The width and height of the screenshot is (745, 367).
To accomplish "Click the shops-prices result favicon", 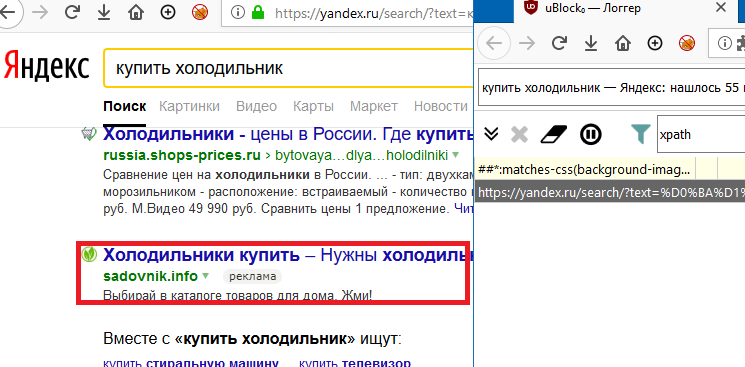I will [89, 134].
